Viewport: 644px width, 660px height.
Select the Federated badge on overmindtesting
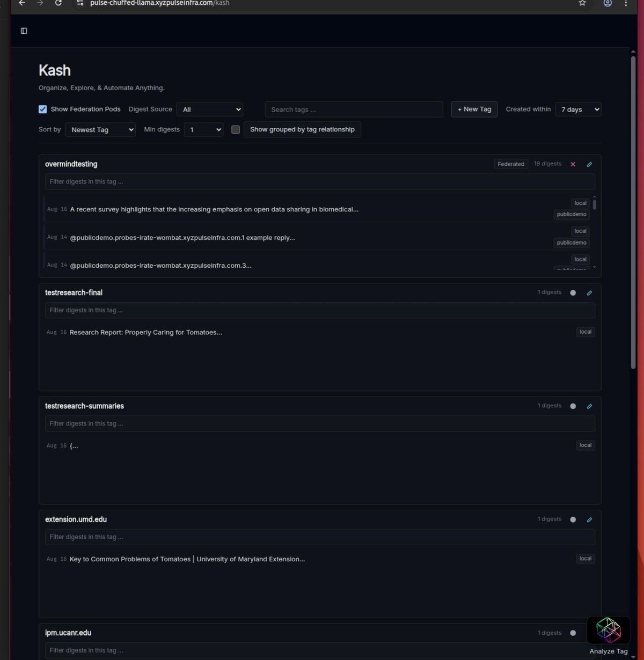pos(510,164)
